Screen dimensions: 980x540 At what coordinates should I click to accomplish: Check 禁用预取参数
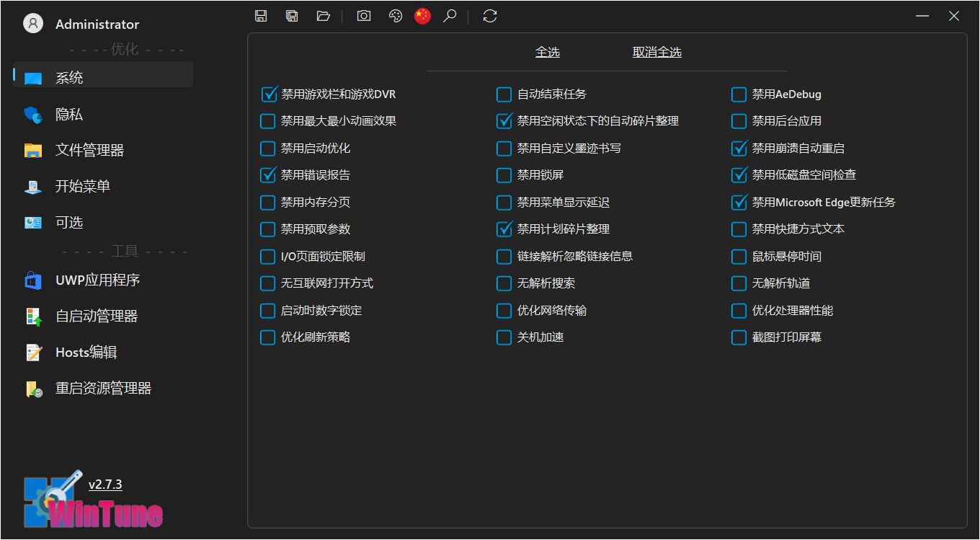[x=268, y=229]
